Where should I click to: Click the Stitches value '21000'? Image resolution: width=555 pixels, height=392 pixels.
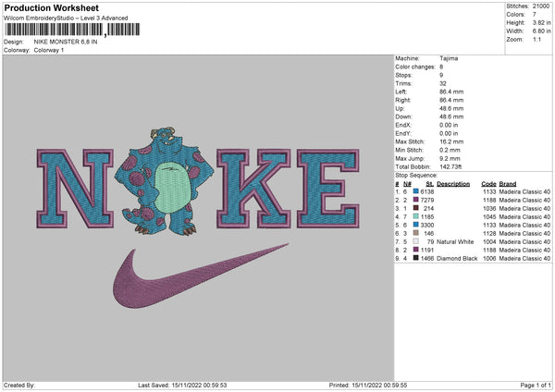tap(541, 6)
